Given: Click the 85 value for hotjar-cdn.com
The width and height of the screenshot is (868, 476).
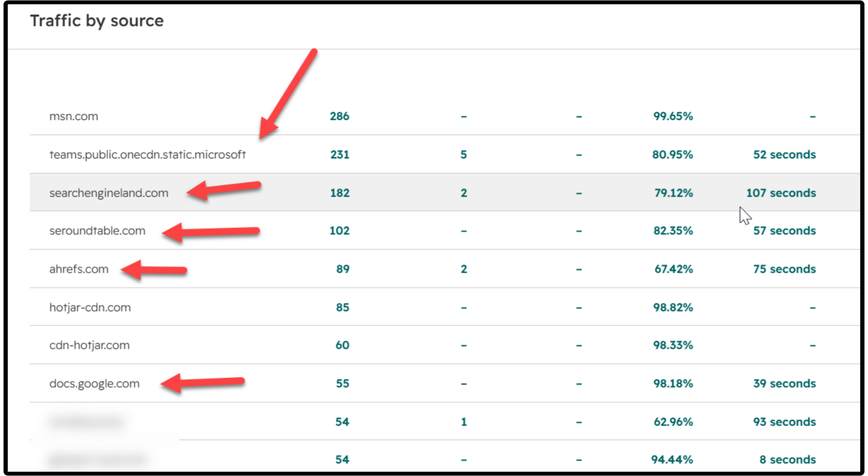Looking at the screenshot, I should (343, 307).
